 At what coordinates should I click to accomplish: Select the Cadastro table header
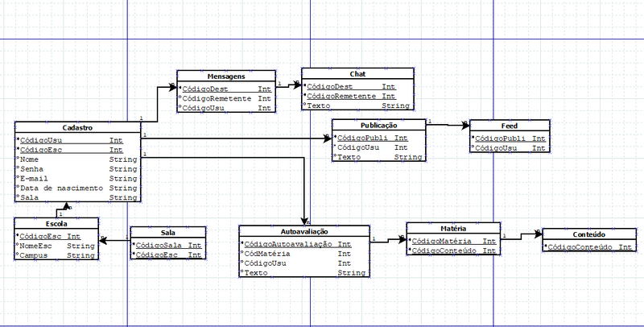pyautogui.click(x=77, y=128)
